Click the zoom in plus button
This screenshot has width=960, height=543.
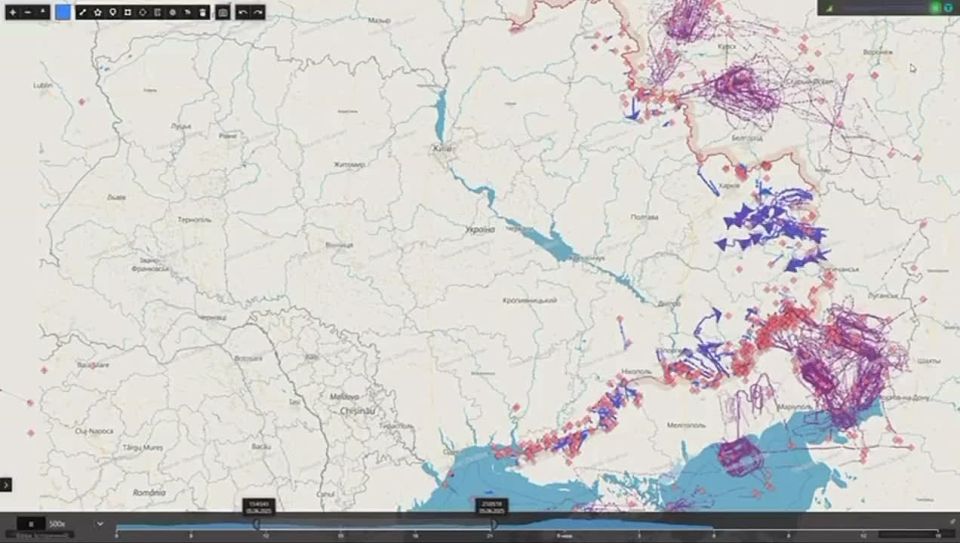[12, 12]
